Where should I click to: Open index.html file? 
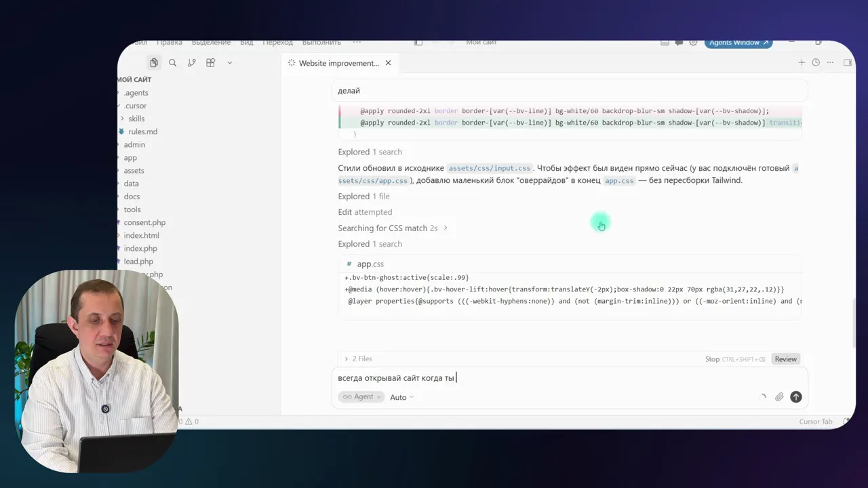(141, 235)
